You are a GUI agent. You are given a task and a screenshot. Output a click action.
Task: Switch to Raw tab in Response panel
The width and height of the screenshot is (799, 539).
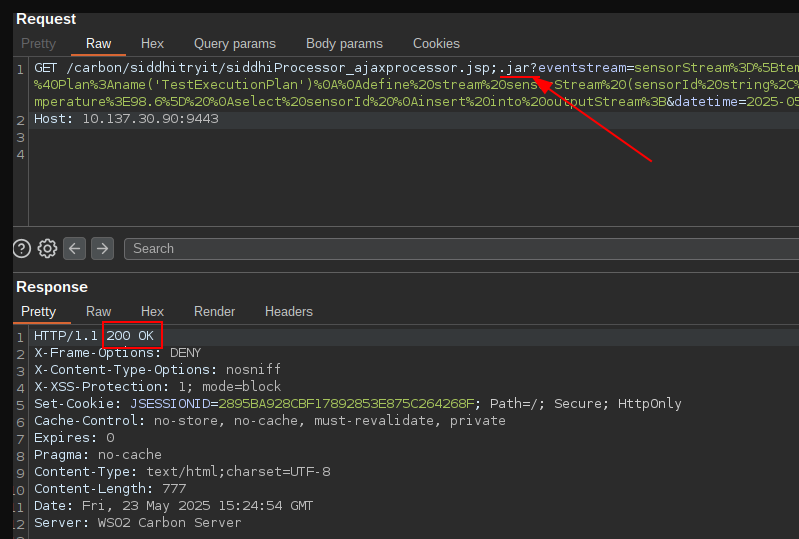98,312
